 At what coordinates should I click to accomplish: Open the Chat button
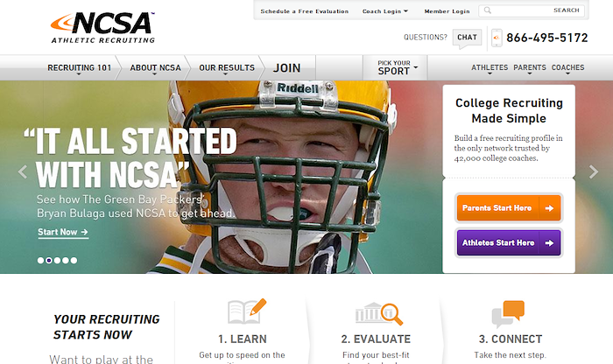tap(467, 38)
